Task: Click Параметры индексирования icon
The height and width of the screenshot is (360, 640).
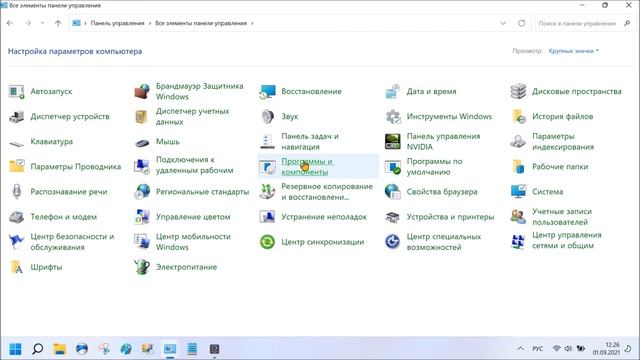Action: [518, 142]
